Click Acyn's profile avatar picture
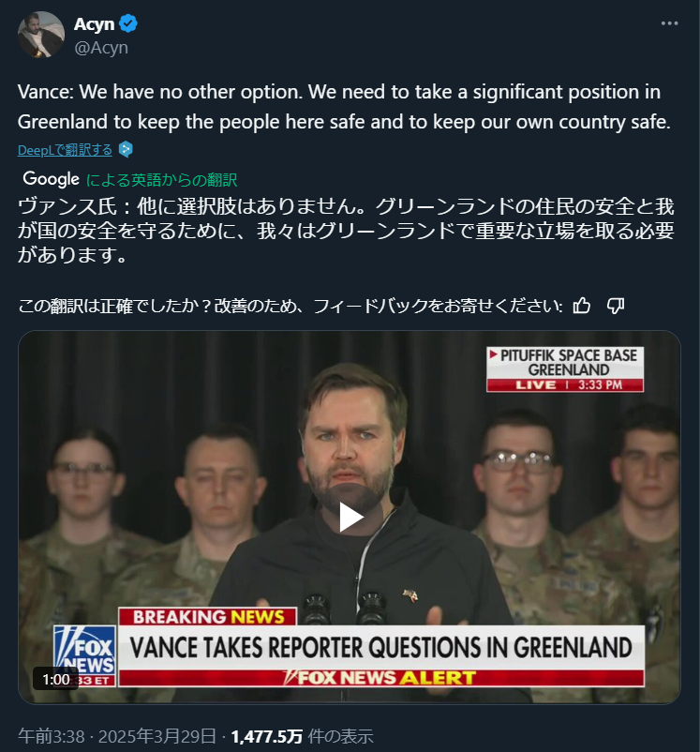This screenshot has width=700, height=752. tap(40, 35)
